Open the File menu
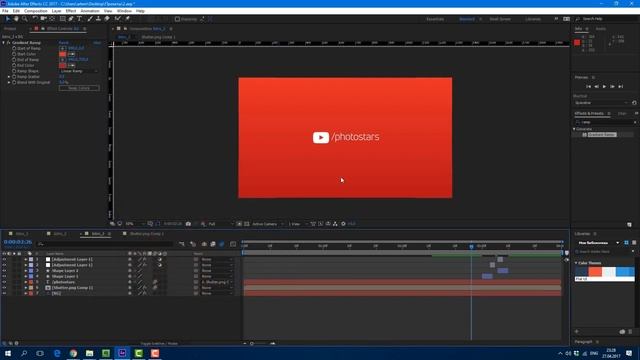This screenshot has height=360, width=640. tap(5, 11)
